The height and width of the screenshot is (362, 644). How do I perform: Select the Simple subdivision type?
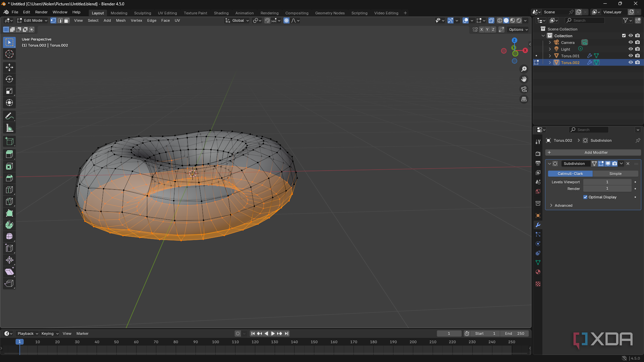click(x=615, y=174)
